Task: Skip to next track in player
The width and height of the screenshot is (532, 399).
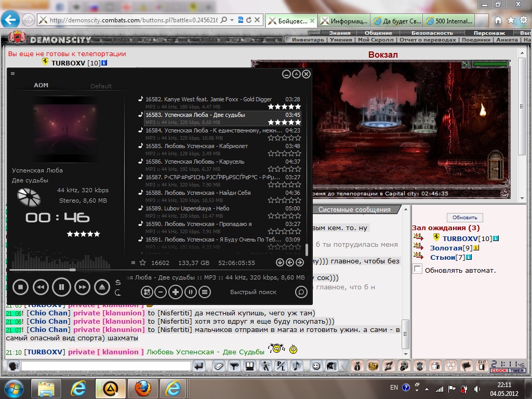Action: 82,287
